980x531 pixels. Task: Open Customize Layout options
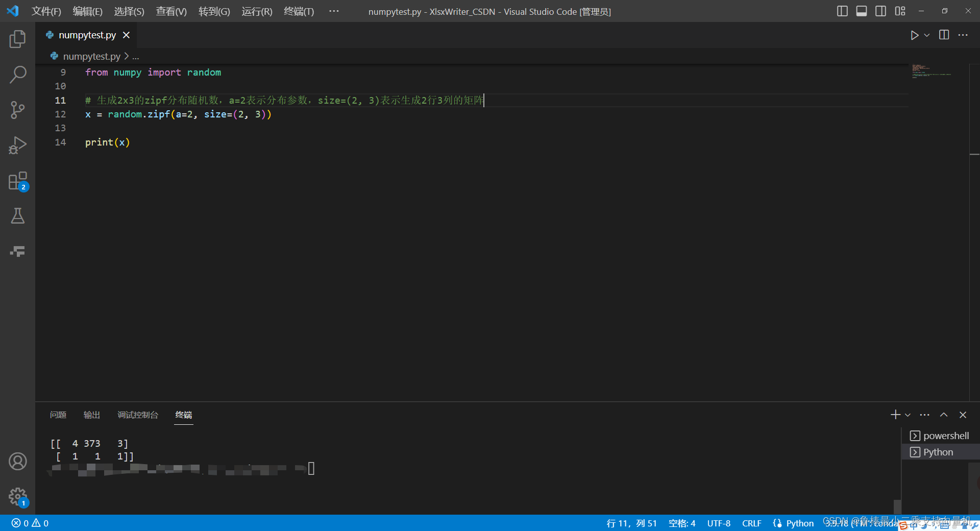(900, 11)
